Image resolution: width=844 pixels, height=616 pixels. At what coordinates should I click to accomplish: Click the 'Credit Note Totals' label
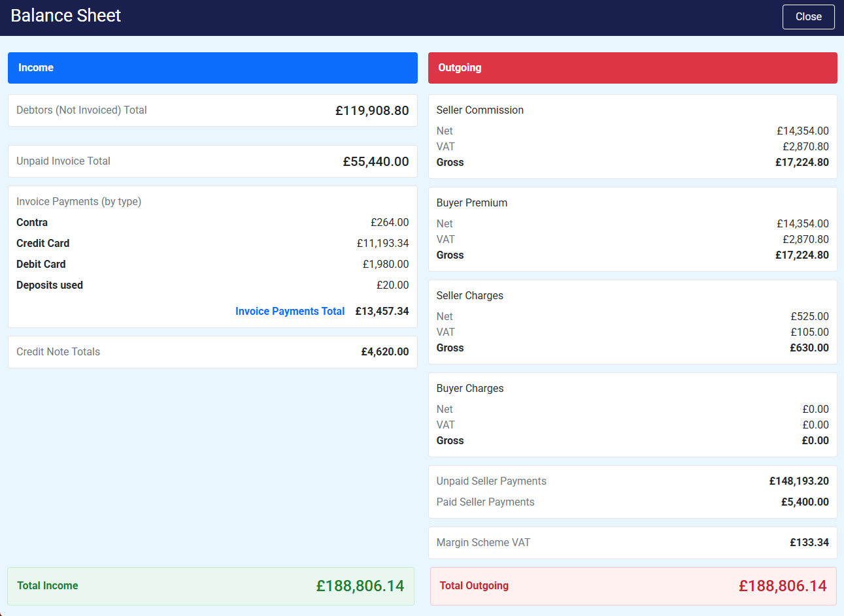[x=58, y=352]
